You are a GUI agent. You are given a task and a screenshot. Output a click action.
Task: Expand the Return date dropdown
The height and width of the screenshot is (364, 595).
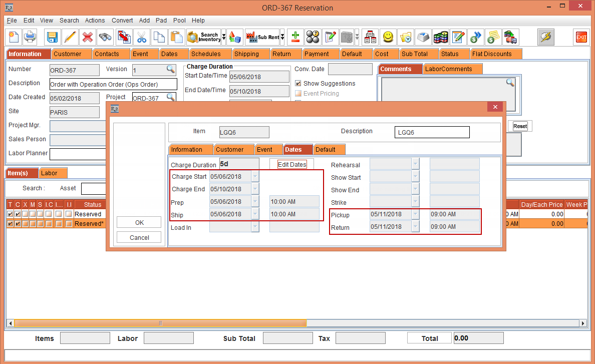click(x=416, y=227)
